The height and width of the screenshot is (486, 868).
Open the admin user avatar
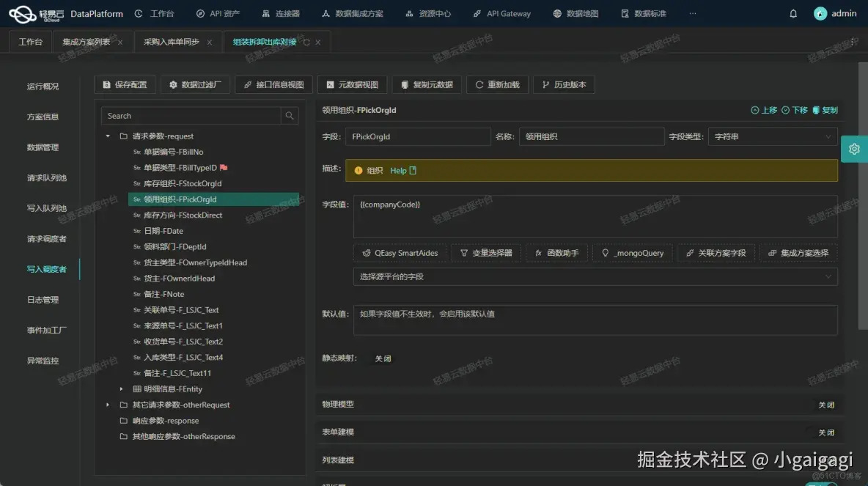pyautogui.click(x=820, y=14)
